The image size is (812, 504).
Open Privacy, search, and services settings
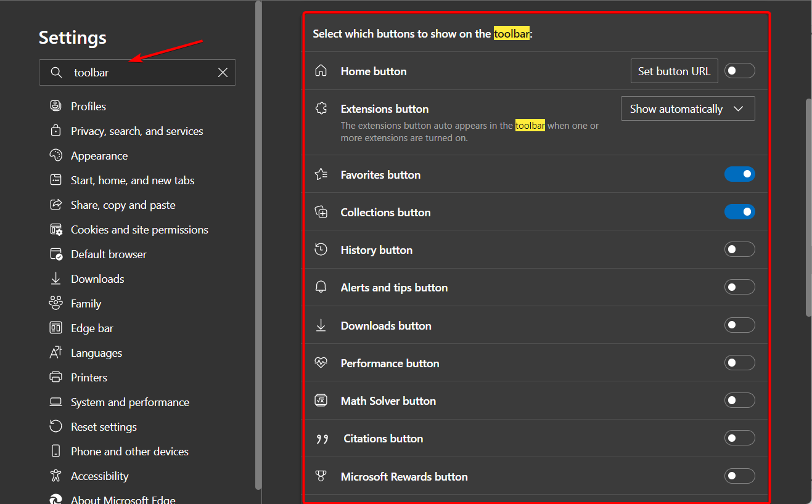point(137,131)
